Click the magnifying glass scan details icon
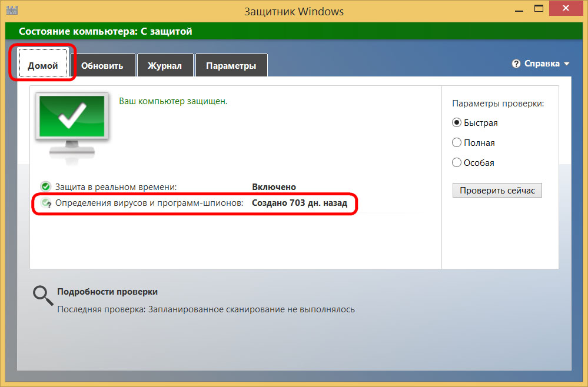This screenshot has width=588, height=387. [x=43, y=296]
